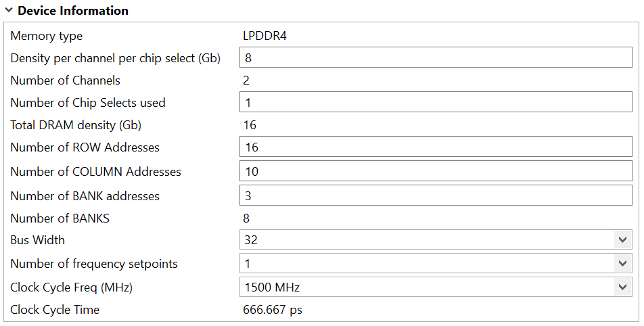This screenshot has width=644, height=326.
Task: Select the Number of Channels label
Action: click(x=65, y=80)
